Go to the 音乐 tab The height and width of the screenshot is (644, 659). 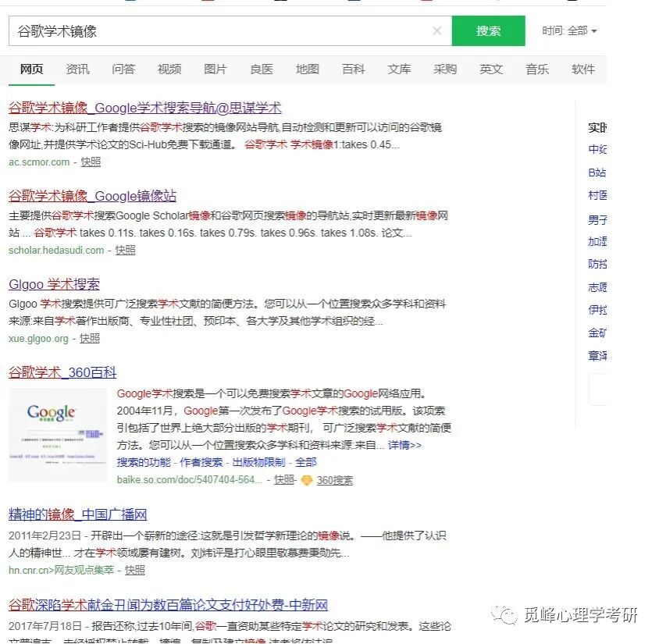click(x=537, y=69)
